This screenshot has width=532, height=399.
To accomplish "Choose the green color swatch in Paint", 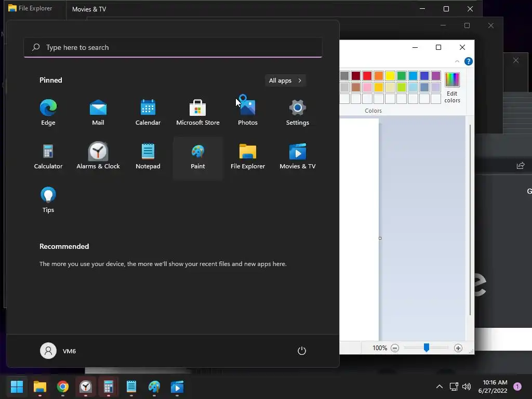I will 402,76.
